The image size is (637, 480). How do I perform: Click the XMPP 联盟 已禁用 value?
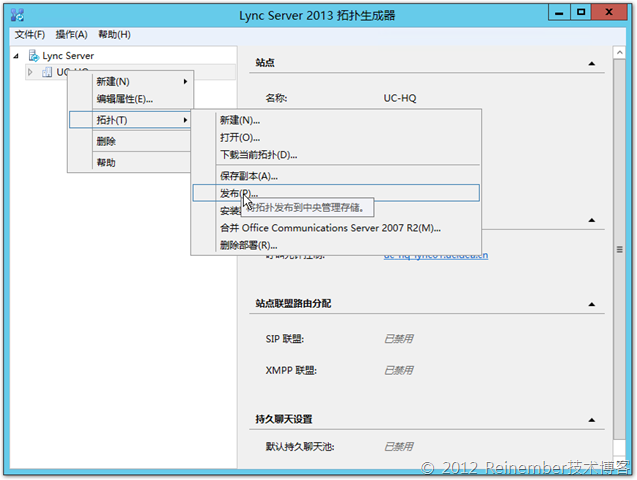[399, 370]
